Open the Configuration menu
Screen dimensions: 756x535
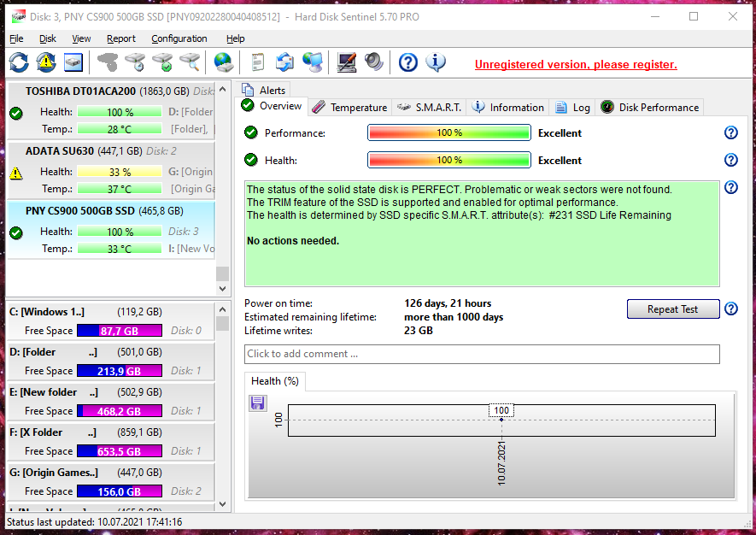(179, 38)
